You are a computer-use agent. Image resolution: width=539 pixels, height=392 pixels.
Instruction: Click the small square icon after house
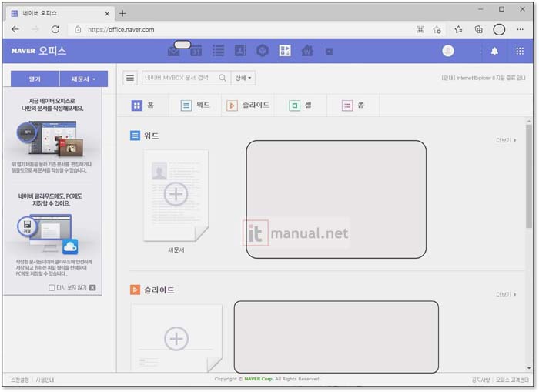[329, 52]
